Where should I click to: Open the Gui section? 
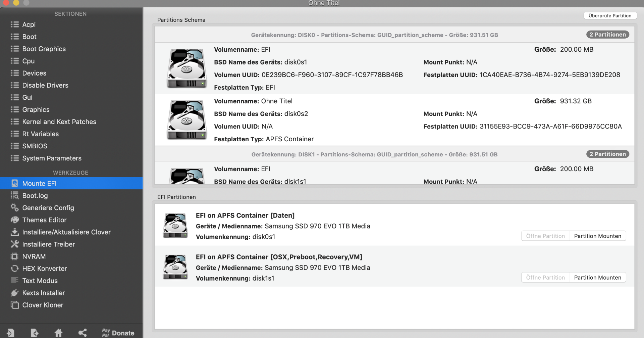[x=71, y=97]
